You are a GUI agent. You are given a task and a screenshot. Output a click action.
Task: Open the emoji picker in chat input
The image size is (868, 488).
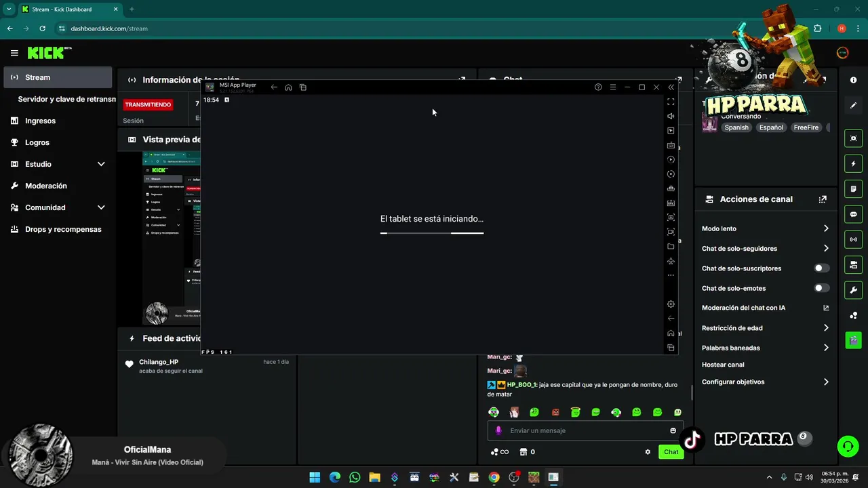click(673, 430)
